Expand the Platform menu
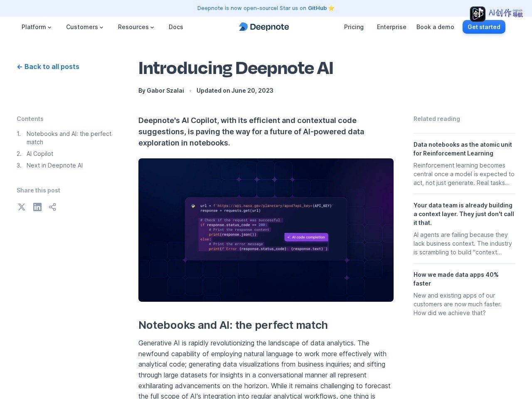Screen dimensions: 532x399 pyautogui.click(x=37, y=27)
